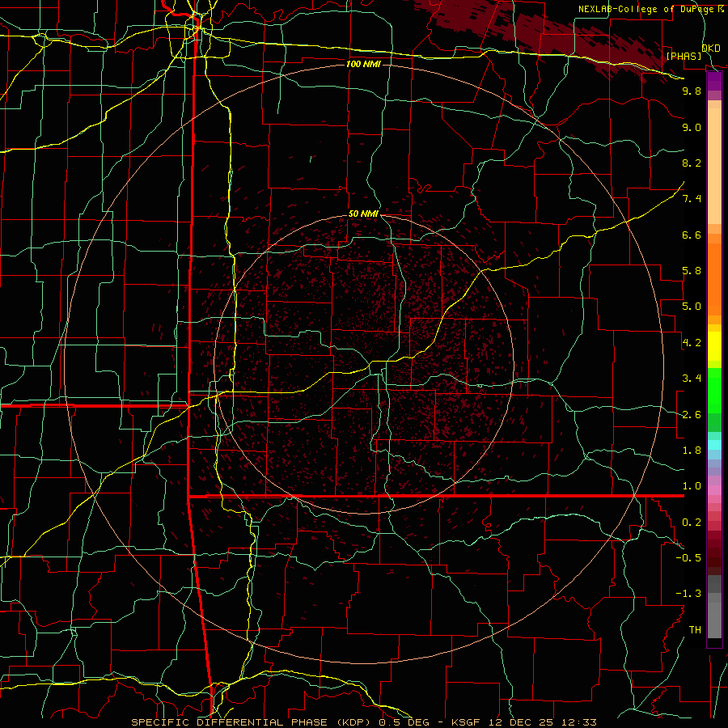Viewport: 728px width, 728px height.
Task: Pick the purple segment atop the color scale
Action: [714, 81]
